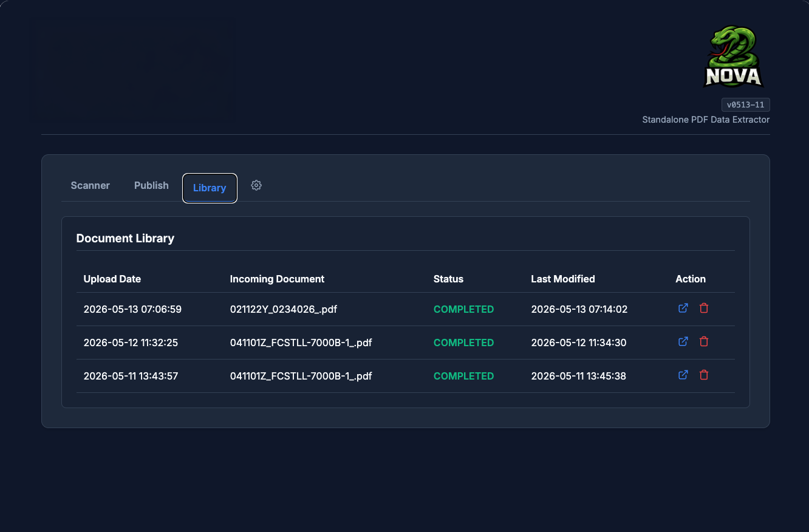Image resolution: width=809 pixels, height=532 pixels.
Task: Click the NOVA snake logo
Action: (733, 56)
